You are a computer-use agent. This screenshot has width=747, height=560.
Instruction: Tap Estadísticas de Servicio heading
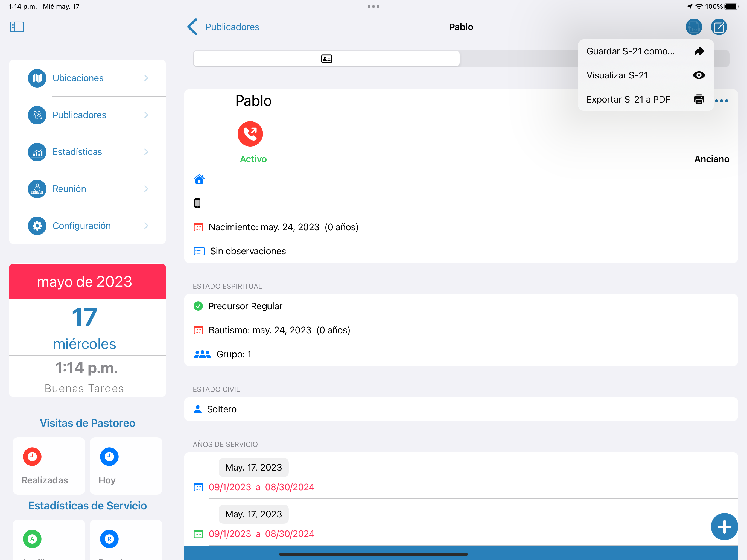coord(87,506)
